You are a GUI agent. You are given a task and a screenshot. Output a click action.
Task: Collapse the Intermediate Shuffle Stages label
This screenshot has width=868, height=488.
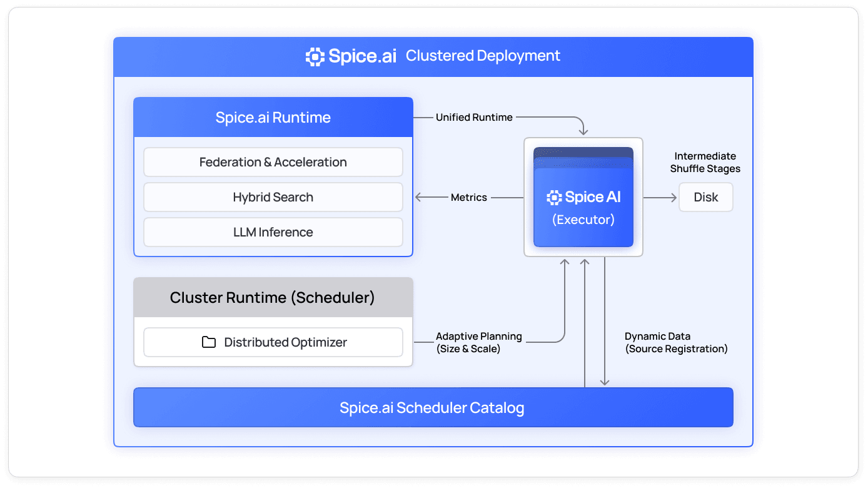tap(707, 163)
